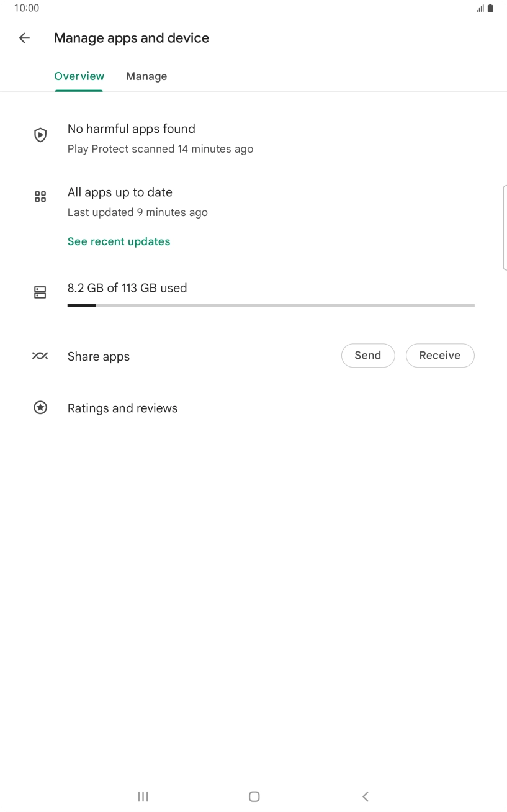Tap the Send button
The width and height of the screenshot is (507, 812).
click(x=367, y=356)
